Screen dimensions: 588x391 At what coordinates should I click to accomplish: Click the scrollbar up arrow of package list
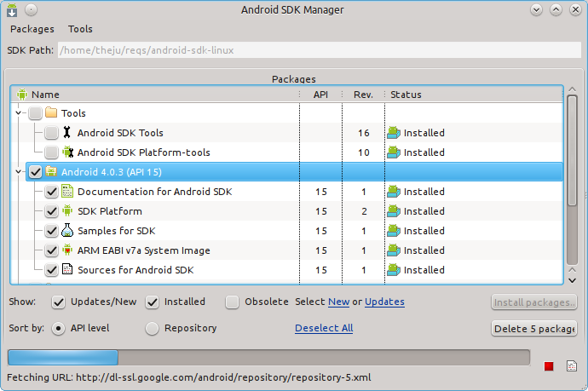572,89
